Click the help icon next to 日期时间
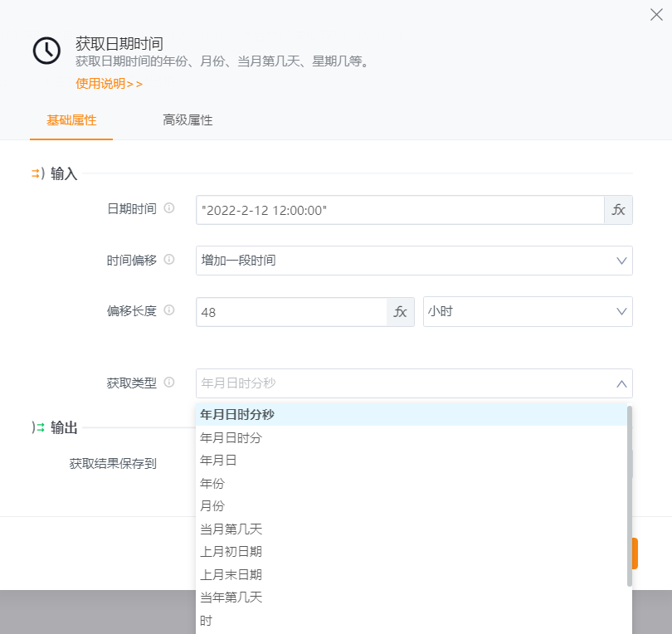The image size is (672, 634). click(x=169, y=208)
